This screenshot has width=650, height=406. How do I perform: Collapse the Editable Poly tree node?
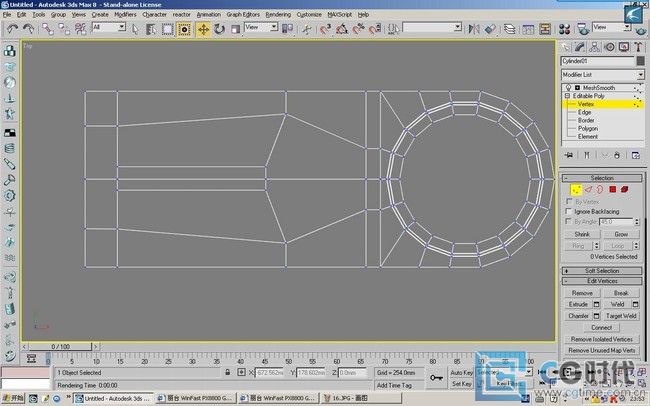[568, 96]
